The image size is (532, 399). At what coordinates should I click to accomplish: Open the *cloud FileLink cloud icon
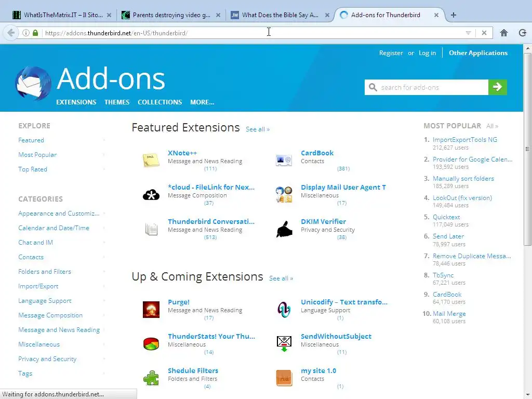click(x=151, y=195)
